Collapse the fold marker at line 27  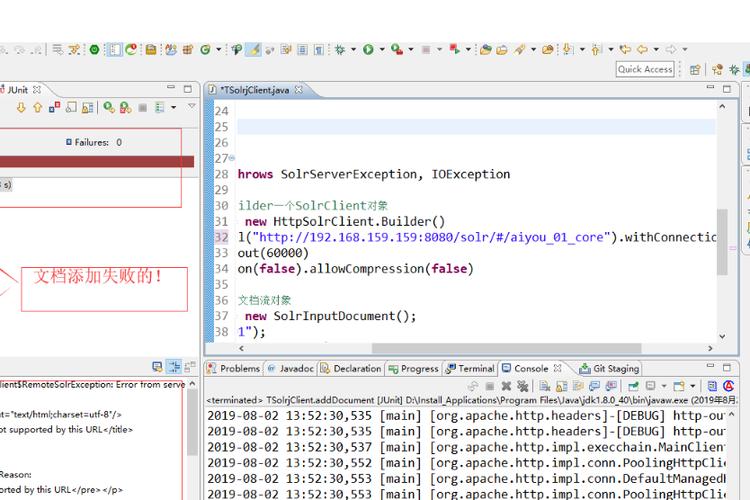tap(232, 158)
